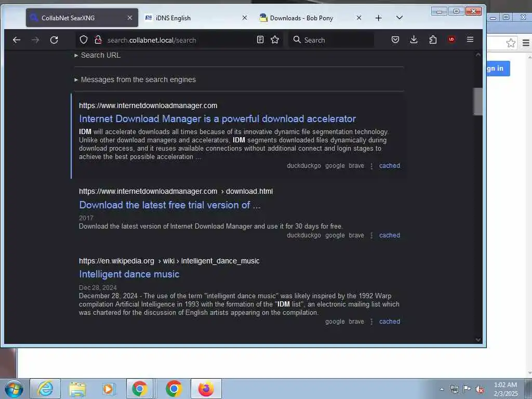Switch to the Downloads - Bob Pony tab
This screenshot has width=532, height=399.
tap(311, 18)
